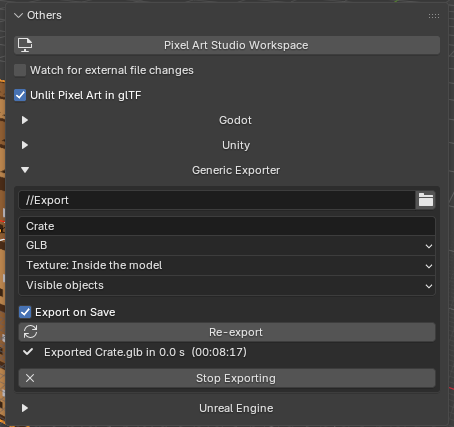Open the Visible objects dropdown
454x427 pixels.
coord(227,286)
